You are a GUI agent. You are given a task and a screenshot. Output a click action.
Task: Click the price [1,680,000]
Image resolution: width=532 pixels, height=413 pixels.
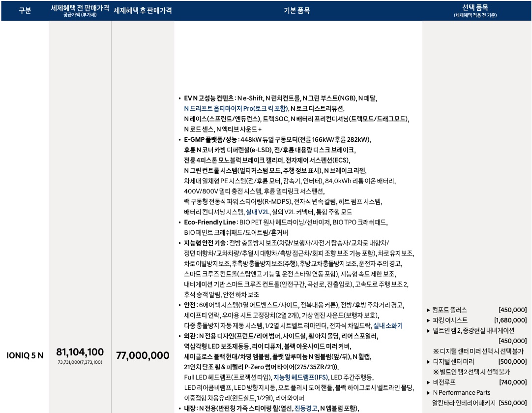tap(510, 320)
